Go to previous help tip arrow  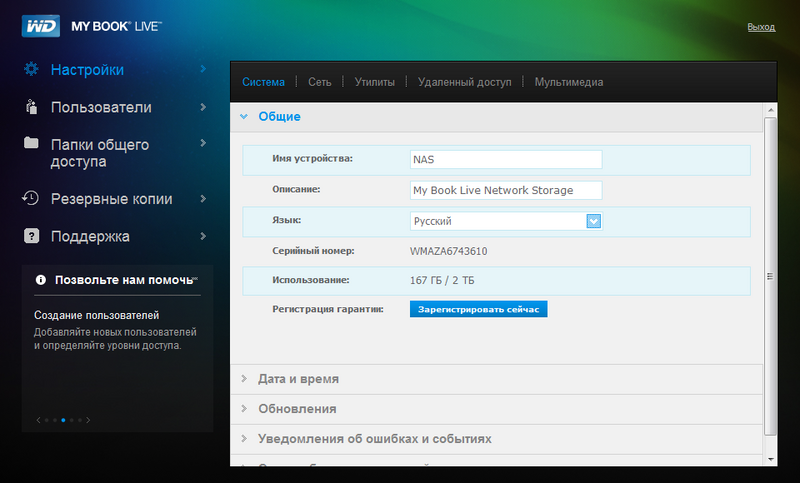click(x=38, y=420)
